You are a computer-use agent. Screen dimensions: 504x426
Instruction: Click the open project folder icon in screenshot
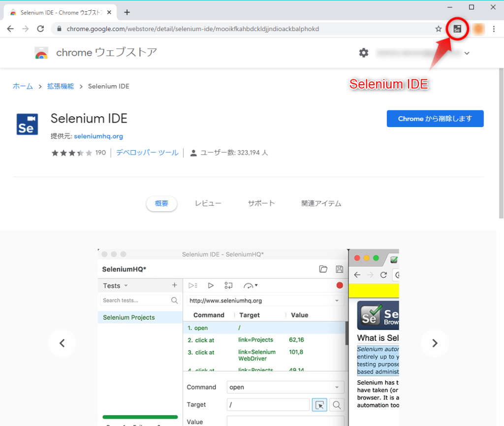pos(323,269)
